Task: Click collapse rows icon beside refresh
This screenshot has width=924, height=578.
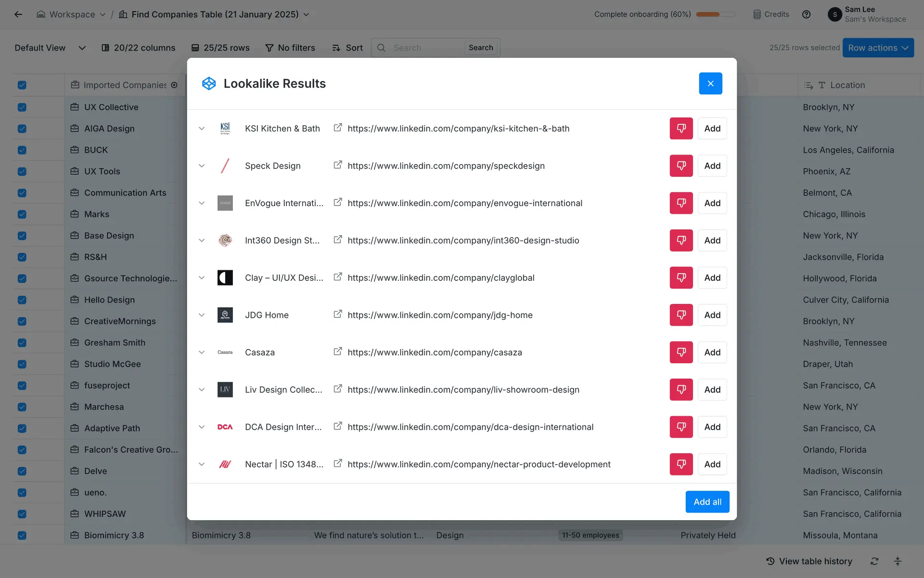Action: (898, 561)
